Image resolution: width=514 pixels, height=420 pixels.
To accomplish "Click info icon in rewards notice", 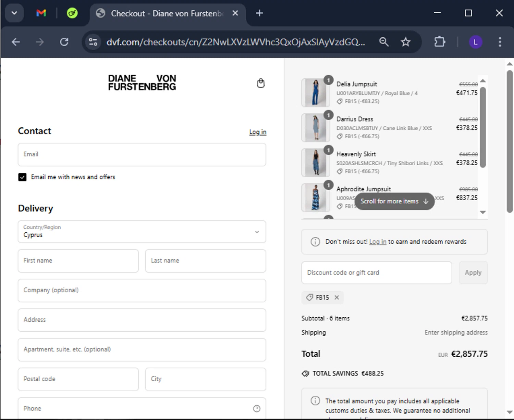I will [315, 242].
